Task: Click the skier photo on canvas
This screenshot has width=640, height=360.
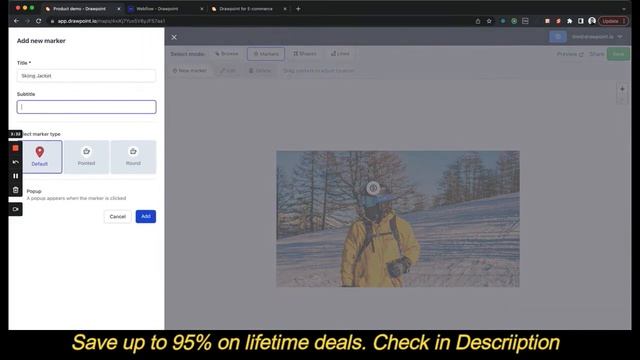Action: tap(398, 219)
